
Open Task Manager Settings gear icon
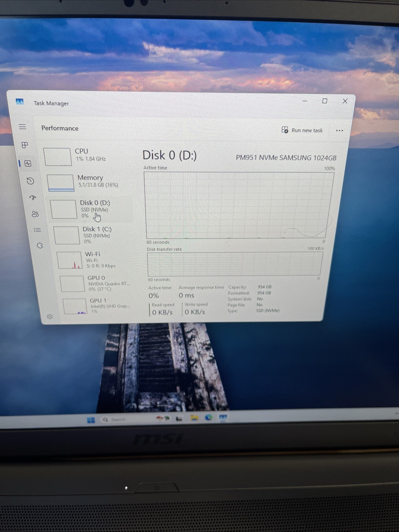[x=50, y=316]
